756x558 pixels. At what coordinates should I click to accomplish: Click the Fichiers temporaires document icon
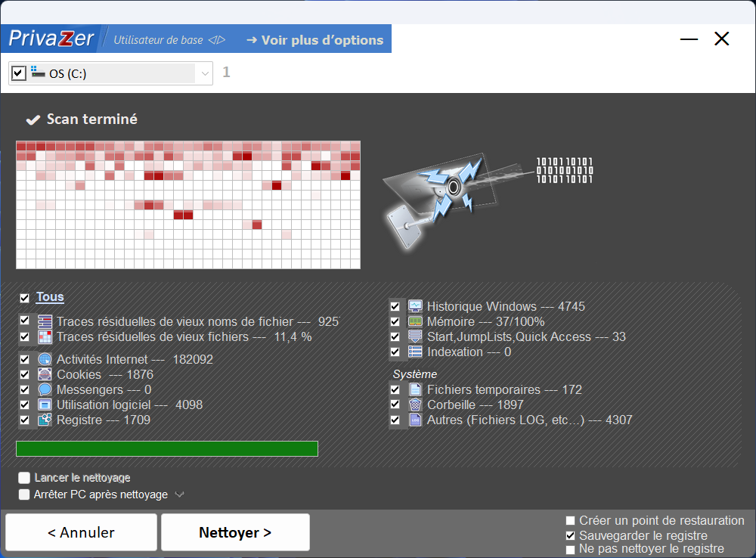[x=415, y=389]
